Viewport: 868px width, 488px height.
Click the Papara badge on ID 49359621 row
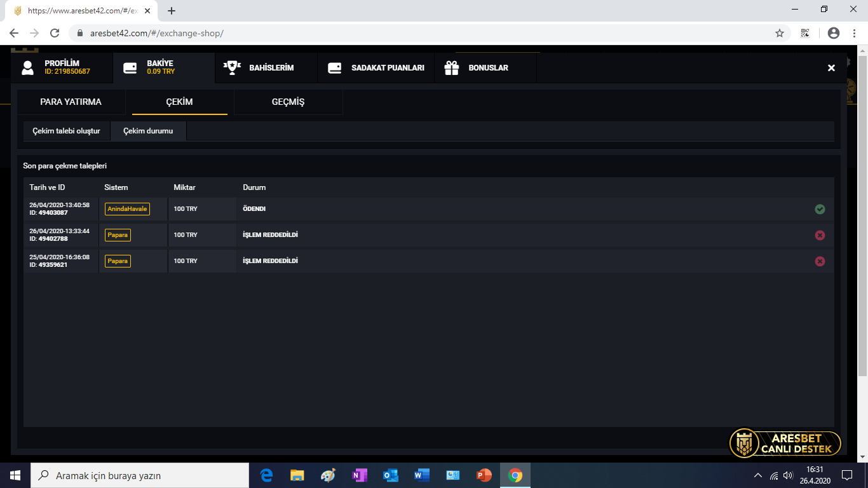(118, 261)
